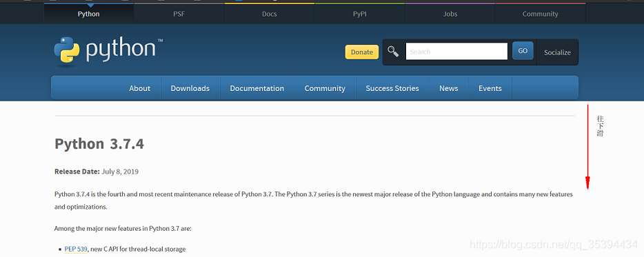Click the magnifying glass search icon
This screenshot has width=644, height=257.
(x=393, y=52)
